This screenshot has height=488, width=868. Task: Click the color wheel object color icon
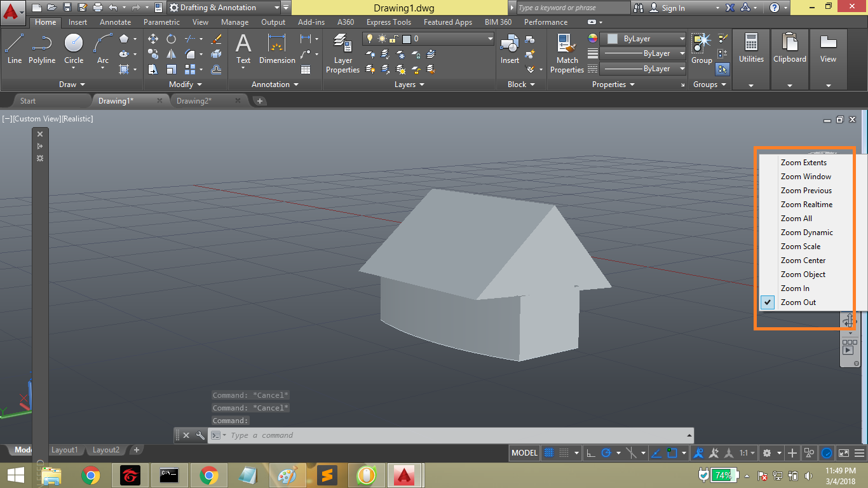click(x=593, y=39)
